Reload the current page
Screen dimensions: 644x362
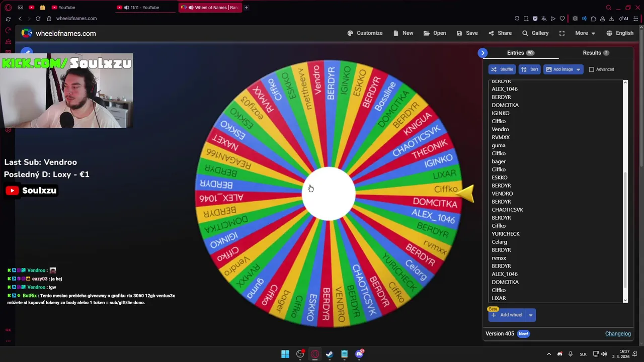pos(38,19)
